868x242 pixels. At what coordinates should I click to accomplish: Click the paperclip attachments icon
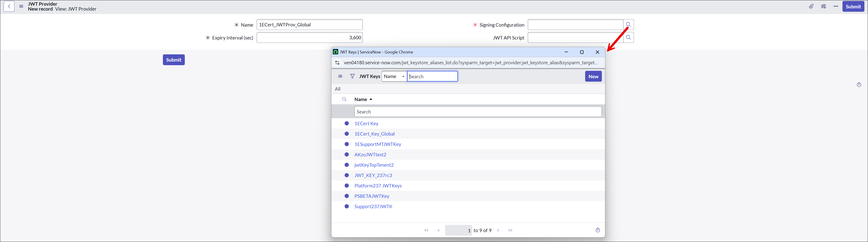(811, 6)
